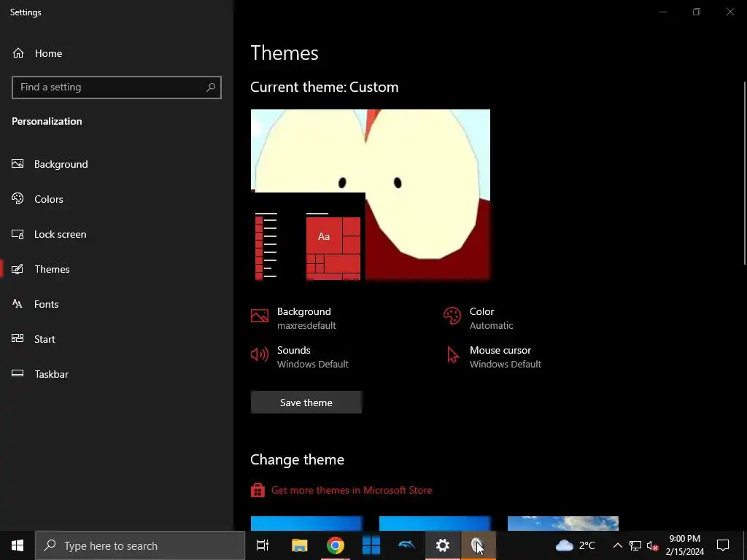This screenshot has width=747, height=560.
Task: Click the taskbar Type here to search box
Action: 140,545
